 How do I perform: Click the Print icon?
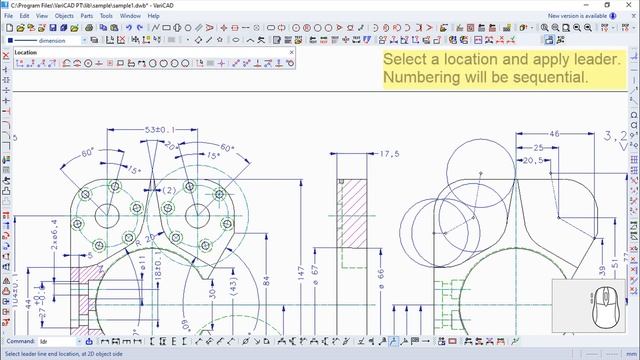[x=89, y=28]
